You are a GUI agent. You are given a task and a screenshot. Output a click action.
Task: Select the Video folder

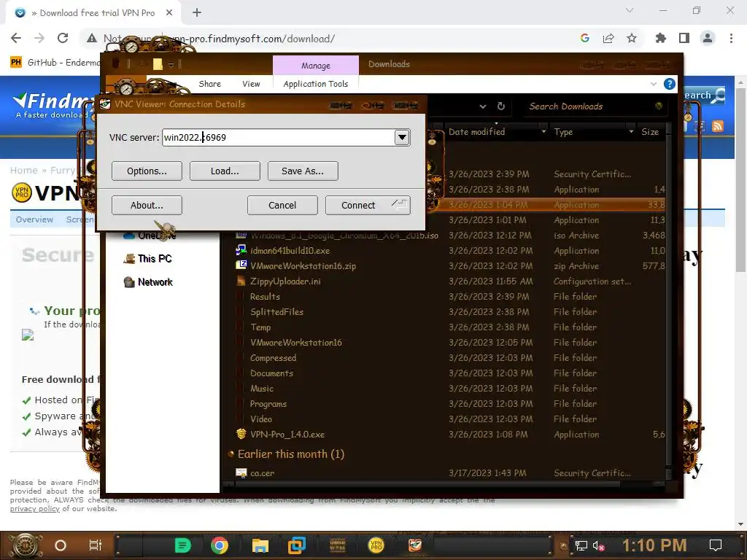coord(261,419)
